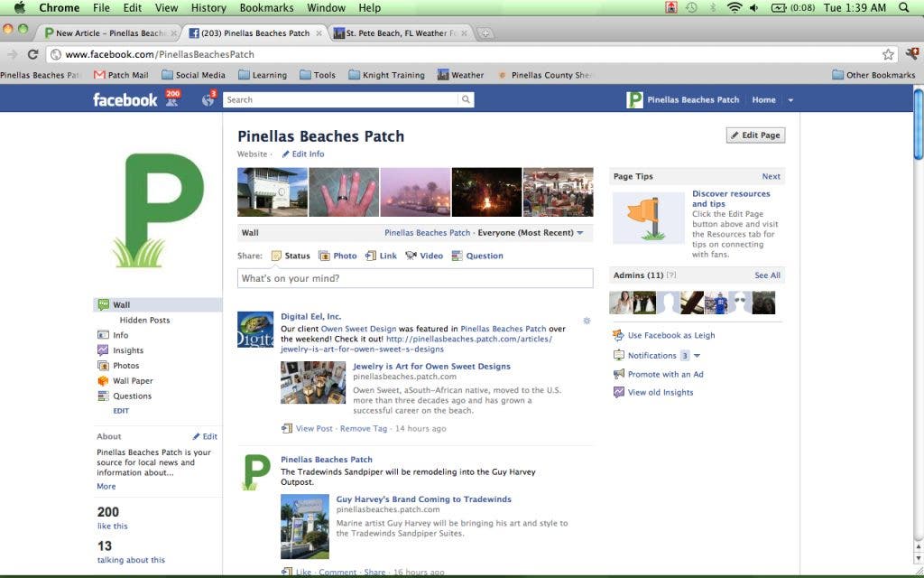Bookmark this page with the star icon
The width and height of the screenshot is (924, 578).
point(888,54)
